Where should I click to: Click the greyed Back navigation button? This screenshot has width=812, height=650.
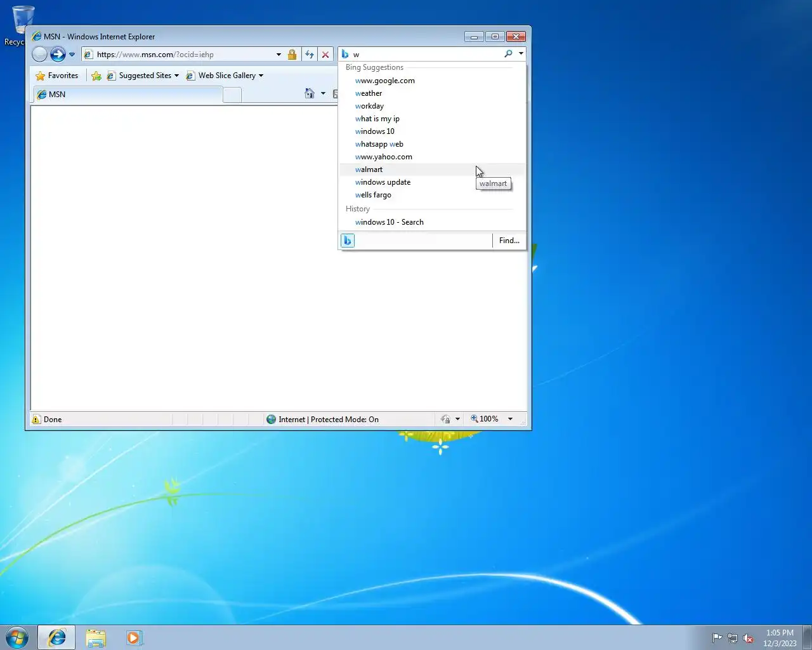coord(39,55)
